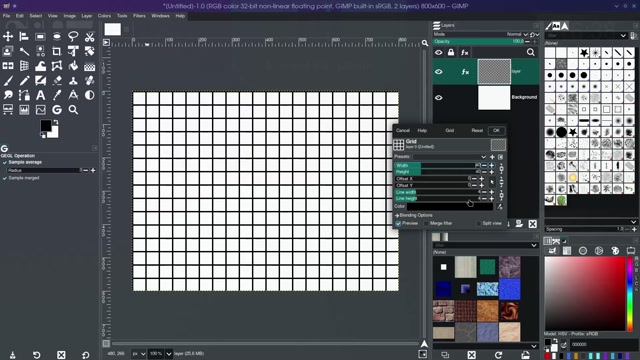
Task: Select the Cage Transform tool
Action: 57,66
